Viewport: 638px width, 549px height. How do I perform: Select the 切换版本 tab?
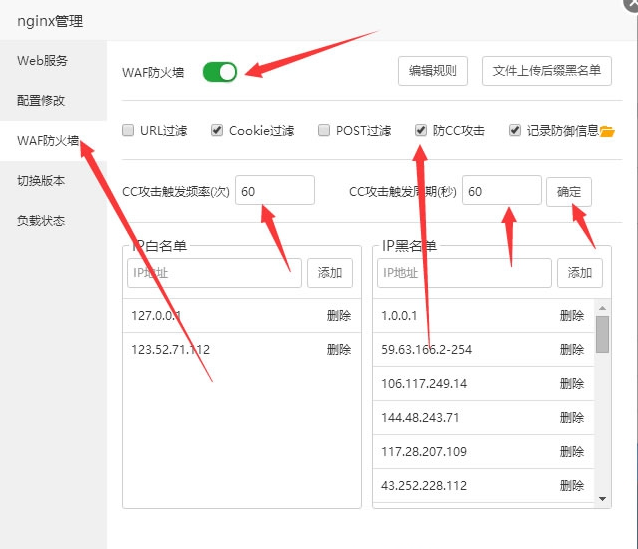tap(42, 180)
